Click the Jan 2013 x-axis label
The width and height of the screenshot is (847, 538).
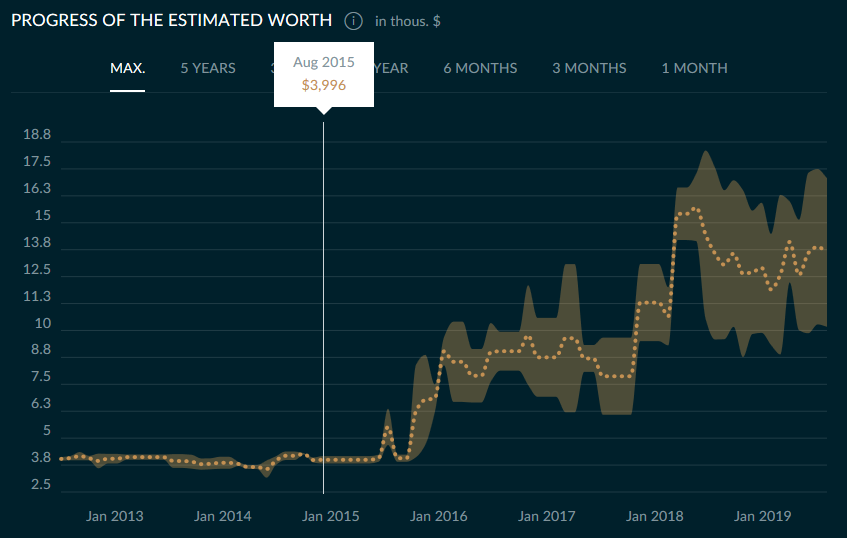[x=114, y=516]
